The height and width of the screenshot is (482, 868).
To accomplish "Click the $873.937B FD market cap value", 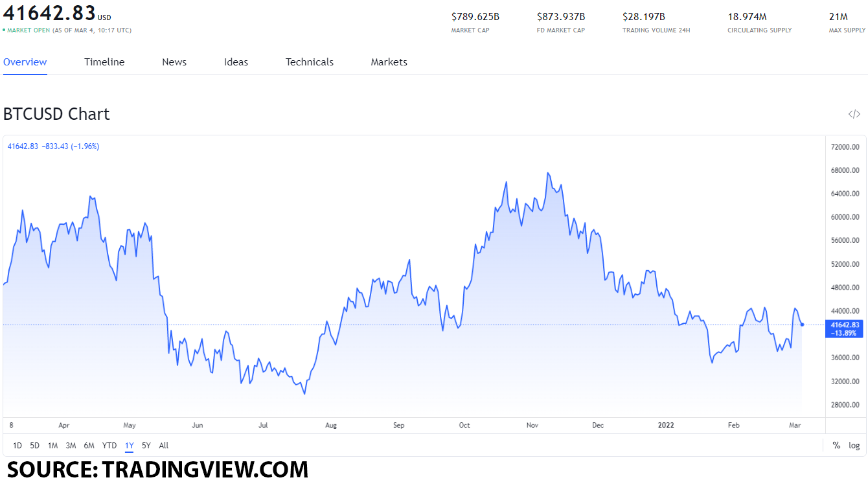I will (x=561, y=17).
